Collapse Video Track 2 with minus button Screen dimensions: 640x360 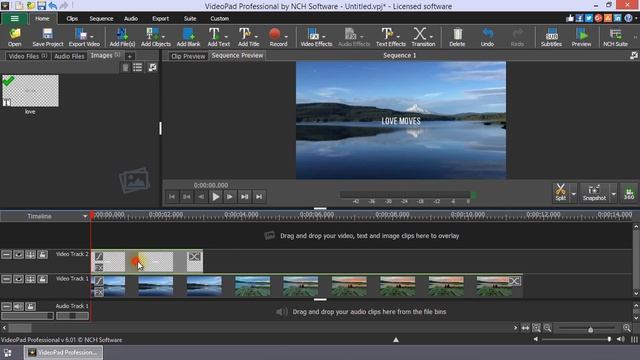pyautogui.click(x=6, y=255)
